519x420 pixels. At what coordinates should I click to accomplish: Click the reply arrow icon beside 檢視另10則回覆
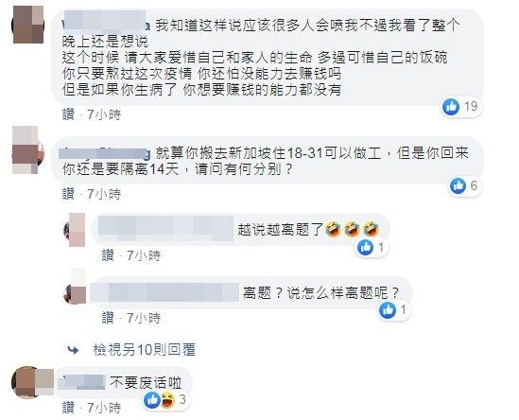click(73, 350)
